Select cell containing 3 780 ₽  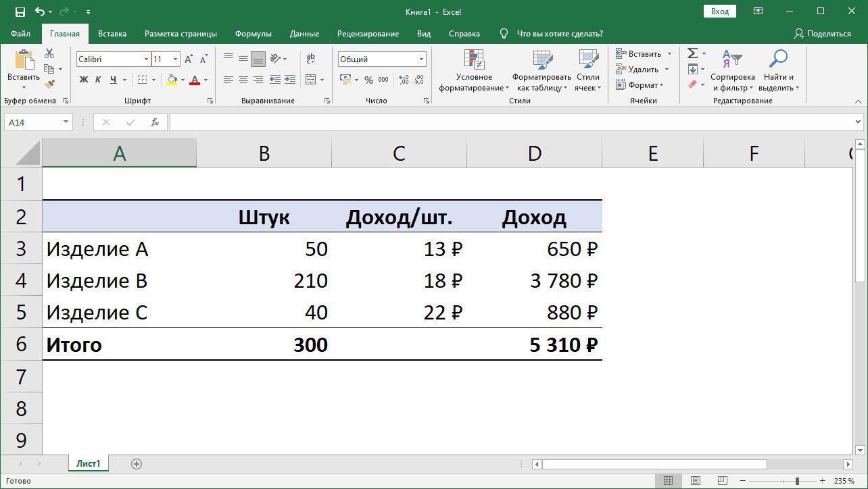pos(534,281)
